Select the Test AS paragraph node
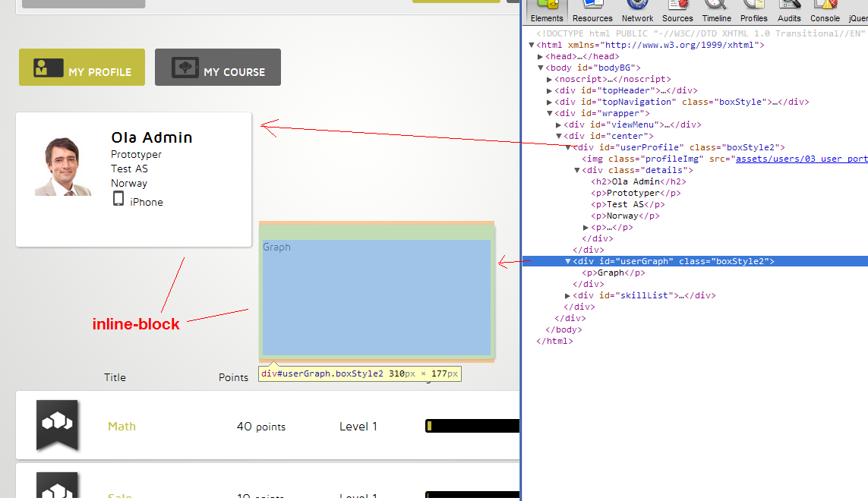 pyautogui.click(x=628, y=204)
